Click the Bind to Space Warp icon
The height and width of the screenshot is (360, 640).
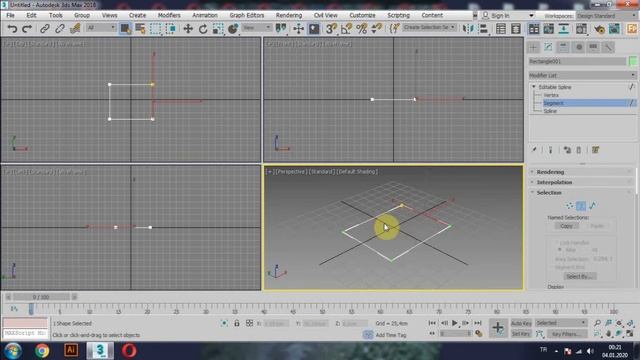(75, 29)
